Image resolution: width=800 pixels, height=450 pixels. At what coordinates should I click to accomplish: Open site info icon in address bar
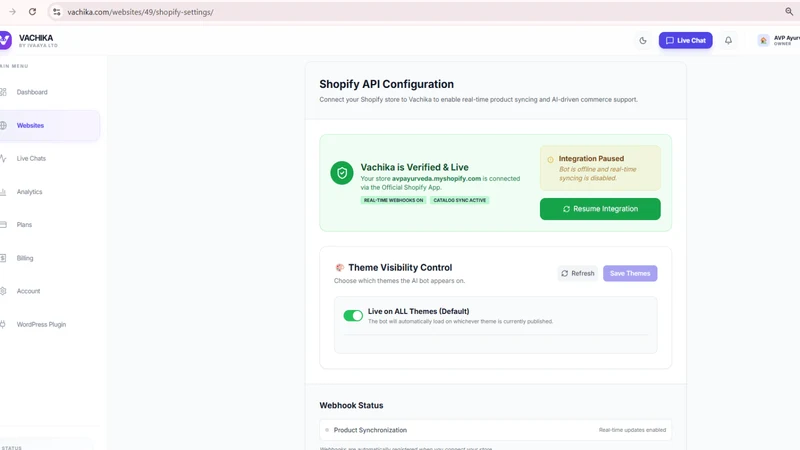(x=57, y=12)
